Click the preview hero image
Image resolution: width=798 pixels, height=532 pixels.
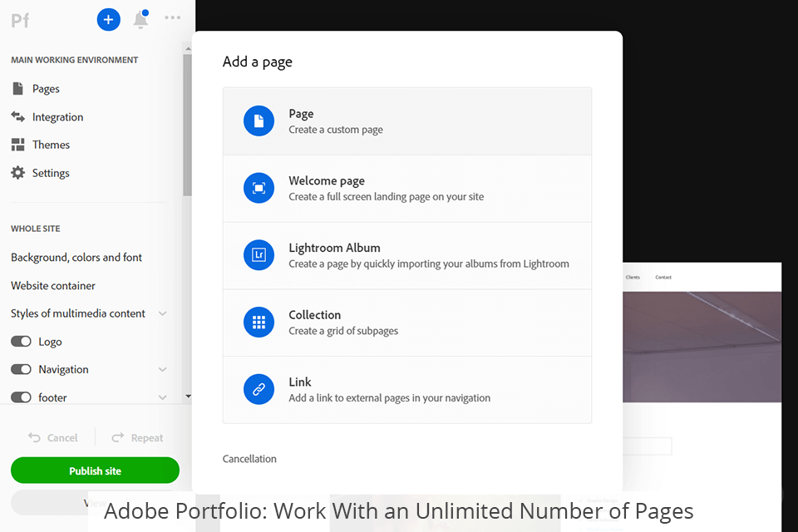(x=702, y=347)
